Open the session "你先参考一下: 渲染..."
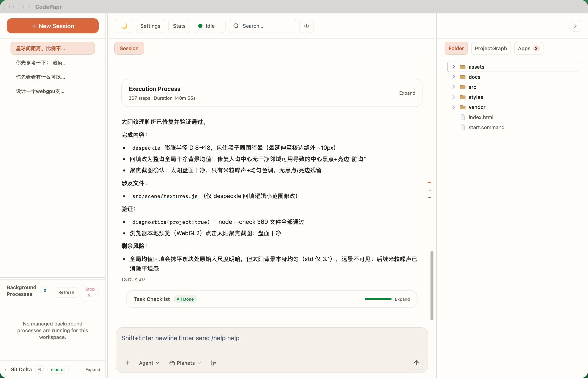588x378 pixels. [x=52, y=63]
